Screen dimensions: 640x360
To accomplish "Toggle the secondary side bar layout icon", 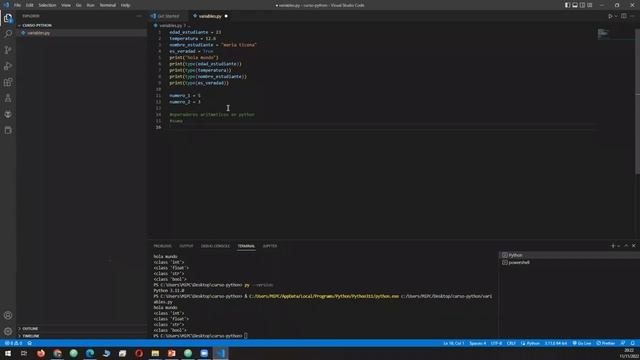I will [582, 5].
